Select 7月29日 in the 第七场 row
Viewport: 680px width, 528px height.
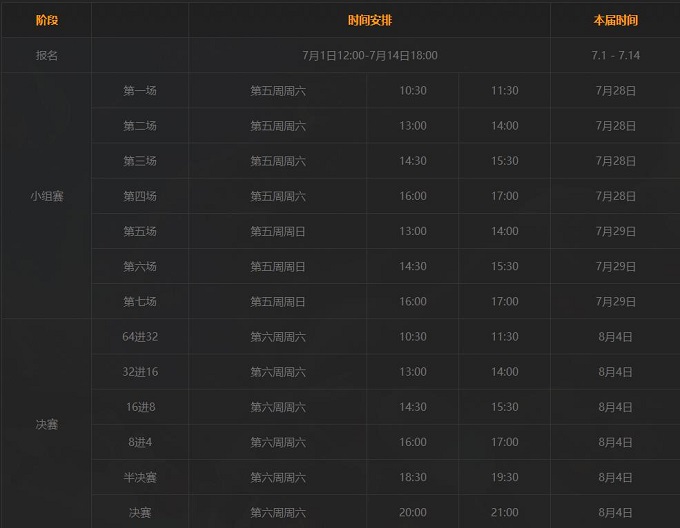[615, 301]
